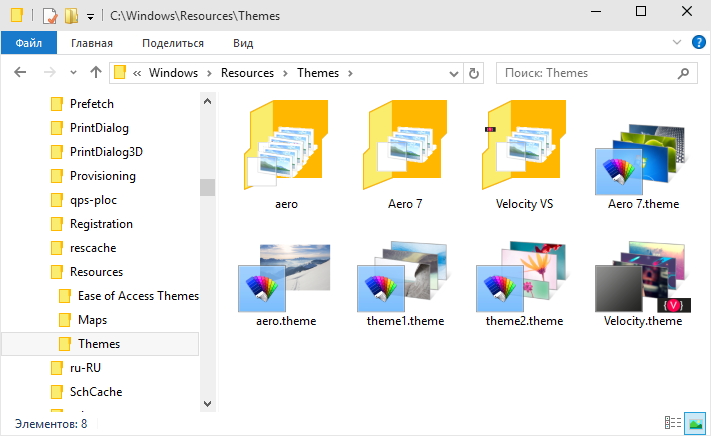
Task: Expand hidden breadcrumb path chevrons
Action: click(x=137, y=73)
